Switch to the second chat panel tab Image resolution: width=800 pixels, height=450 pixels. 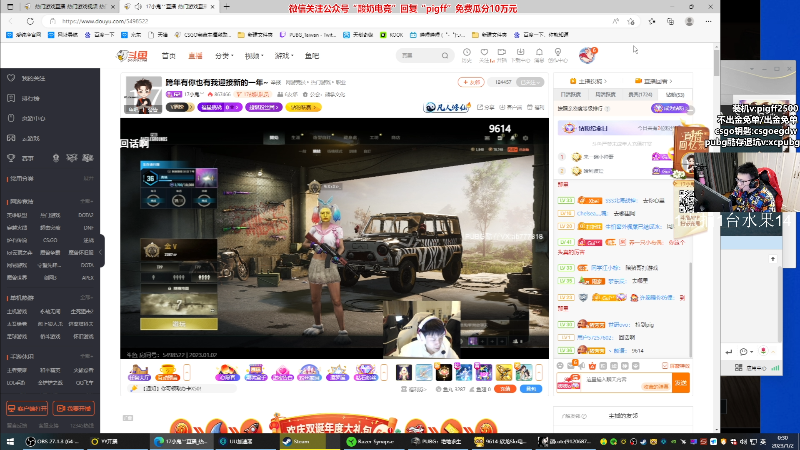(605, 94)
